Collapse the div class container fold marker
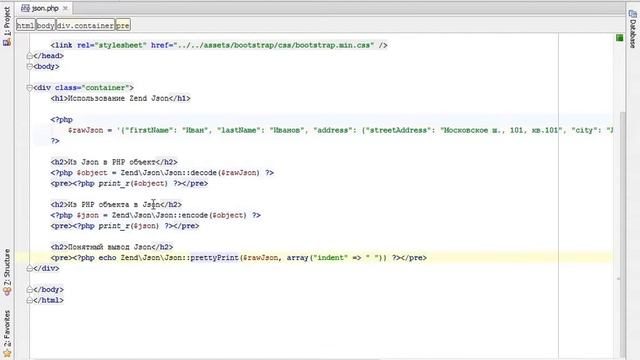This screenshot has width=640, height=360. click(x=29, y=88)
